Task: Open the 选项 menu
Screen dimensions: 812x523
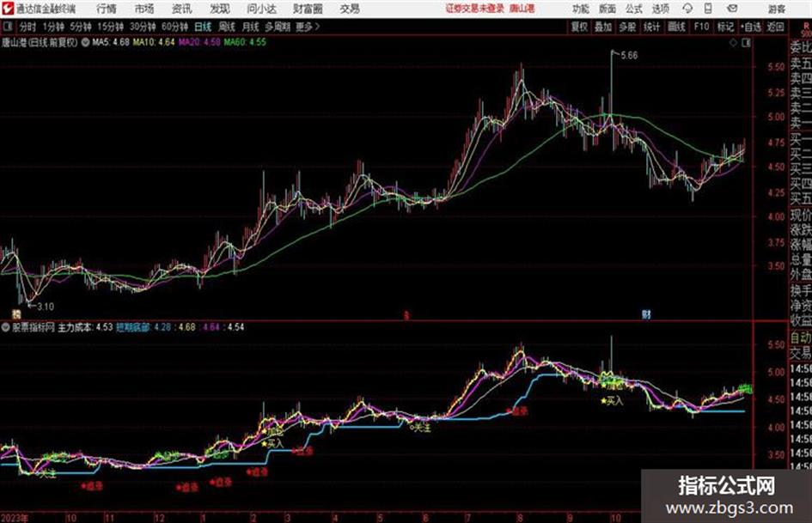Action: coord(661,9)
